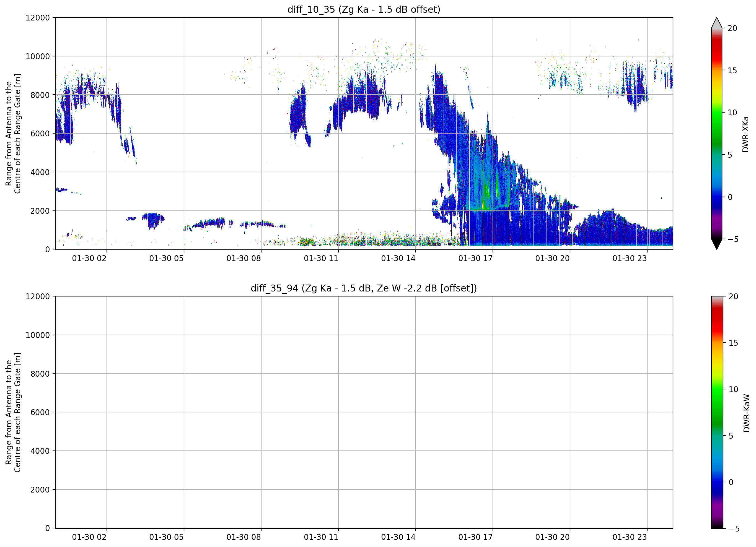Click the '10' tick on the DWR-KaW colorbar
This screenshot has width=756, height=547.
733,389
